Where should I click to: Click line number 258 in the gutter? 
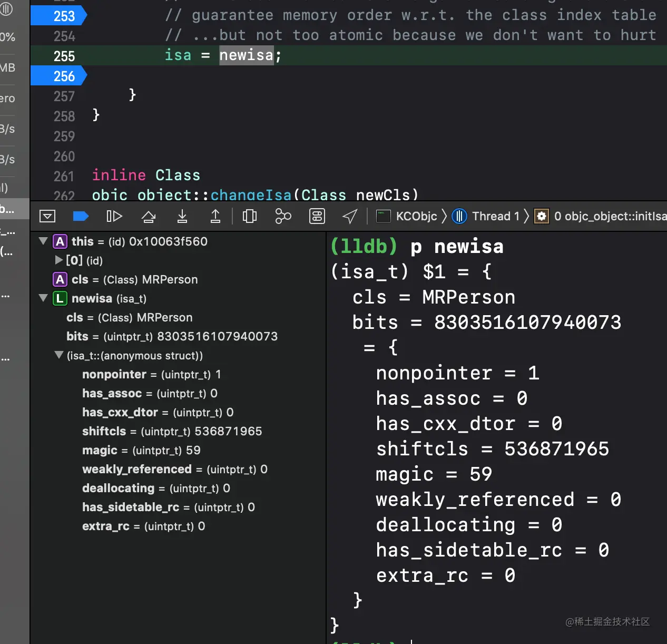(64, 116)
